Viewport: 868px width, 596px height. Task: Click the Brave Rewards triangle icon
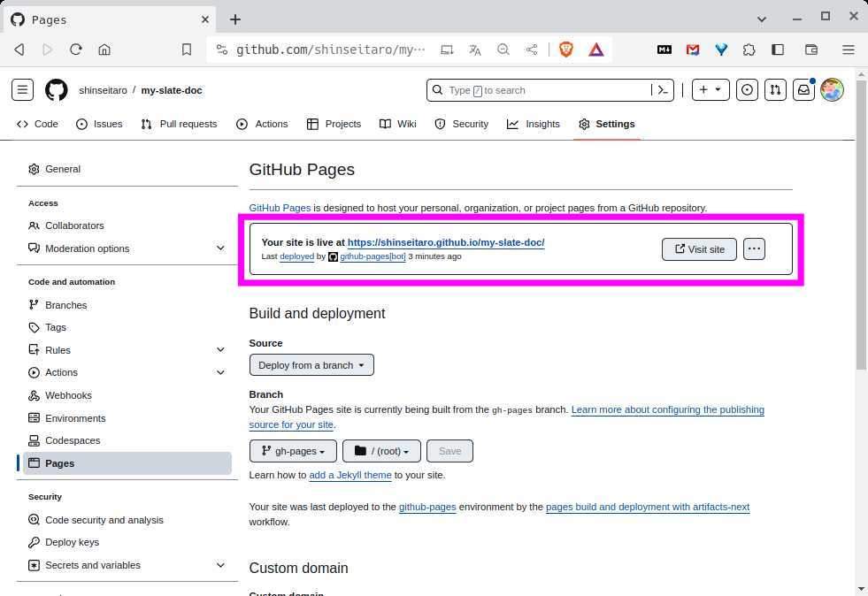pyautogui.click(x=596, y=50)
